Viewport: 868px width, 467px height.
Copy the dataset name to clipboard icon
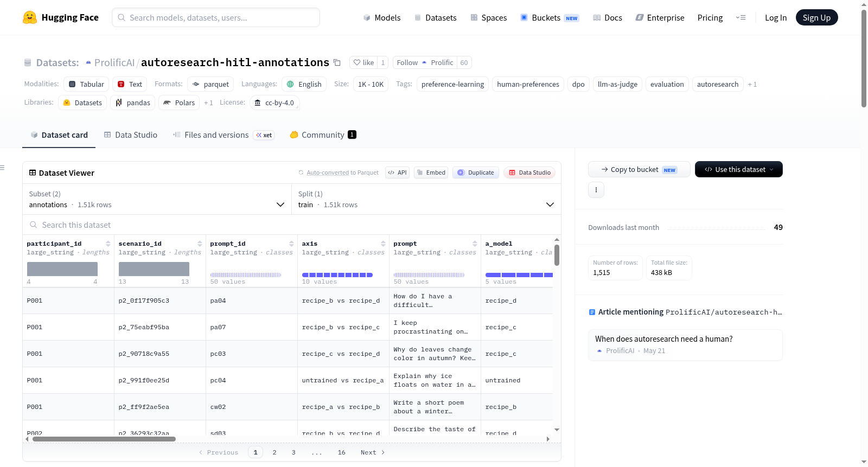point(337,62)
